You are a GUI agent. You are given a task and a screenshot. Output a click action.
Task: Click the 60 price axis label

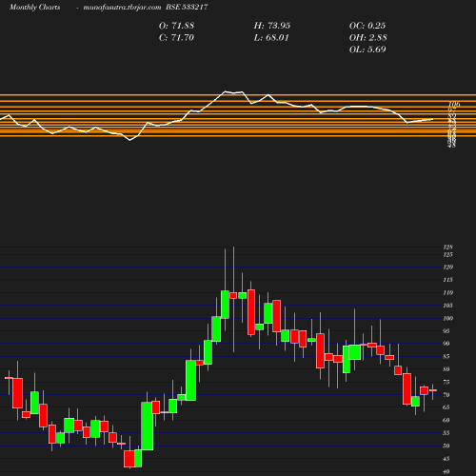click(x=446, y=421)
